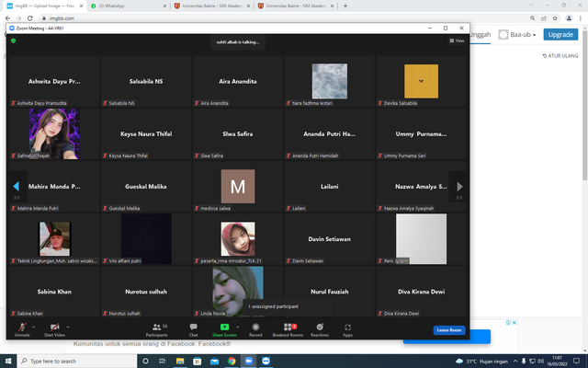Close the ImgBB browser tab

pyautogui.click(x=81, y=6)
